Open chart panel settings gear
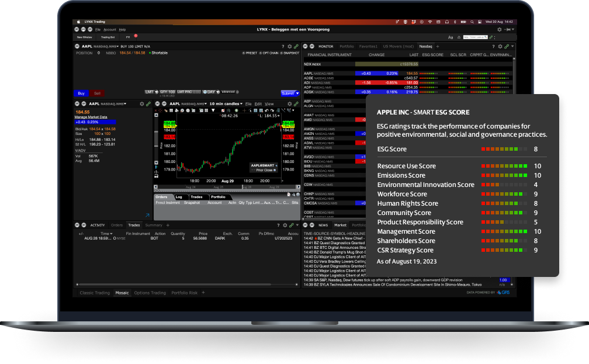This screenshot has width=589, height=364. click(290, 103)
